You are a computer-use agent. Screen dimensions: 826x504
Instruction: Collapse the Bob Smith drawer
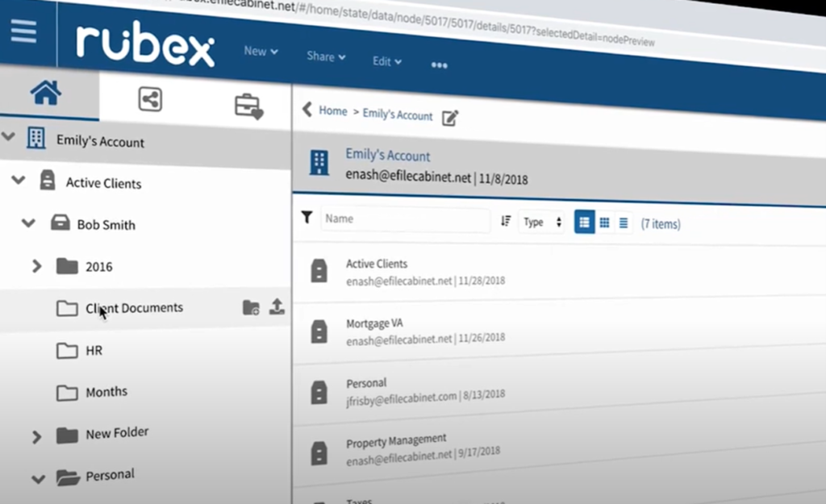(29, 223)
